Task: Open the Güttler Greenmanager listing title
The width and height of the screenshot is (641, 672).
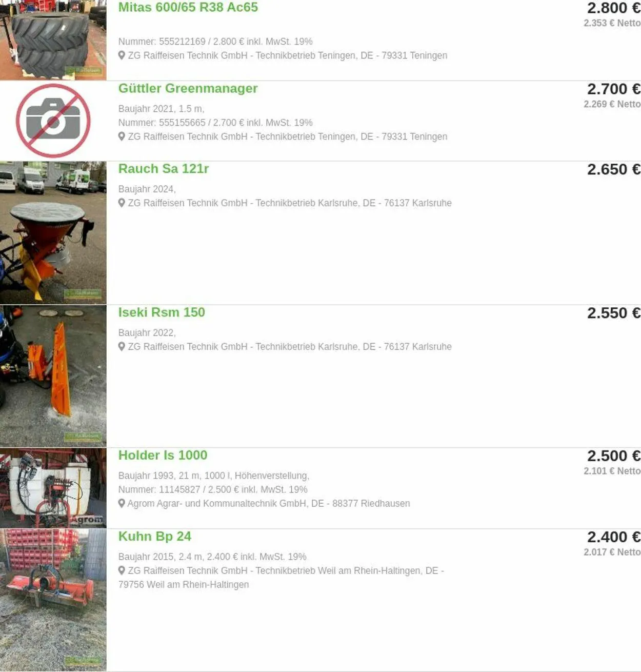Action: tap(188, 88)
